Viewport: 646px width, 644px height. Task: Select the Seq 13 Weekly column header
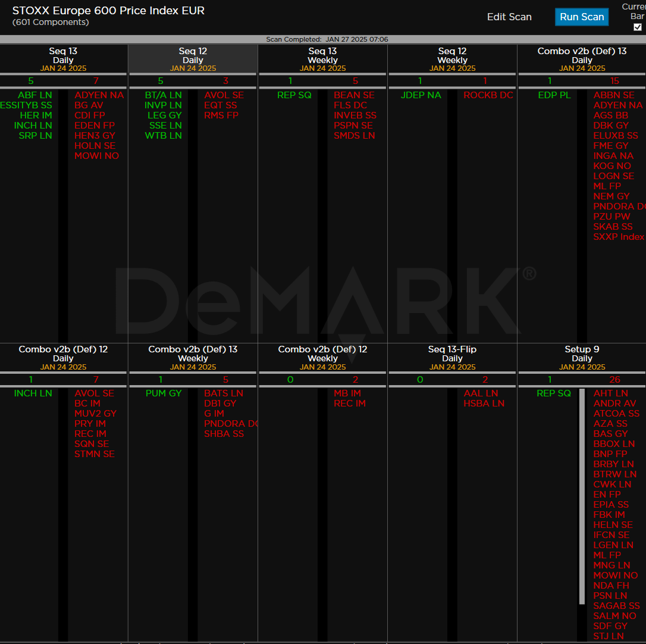tap(322, 60)
